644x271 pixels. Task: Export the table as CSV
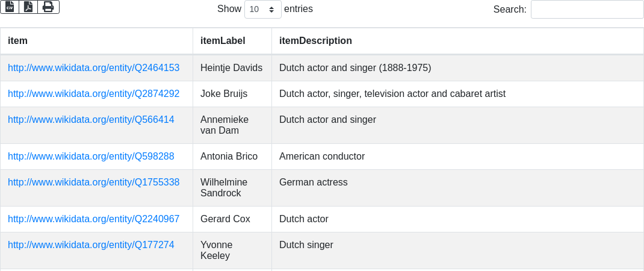pos(10,7)
